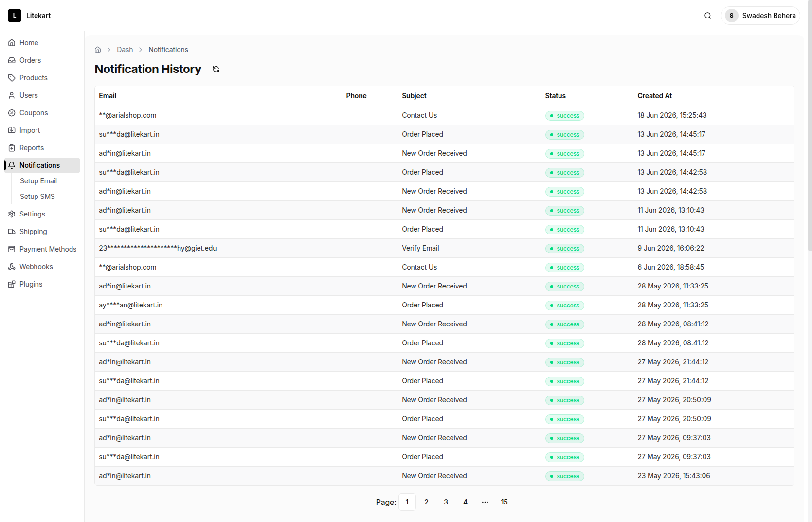This screenshot has width=812, height=522.
Task: Click the page vertical scrollbar
Action: coord(810,126)
